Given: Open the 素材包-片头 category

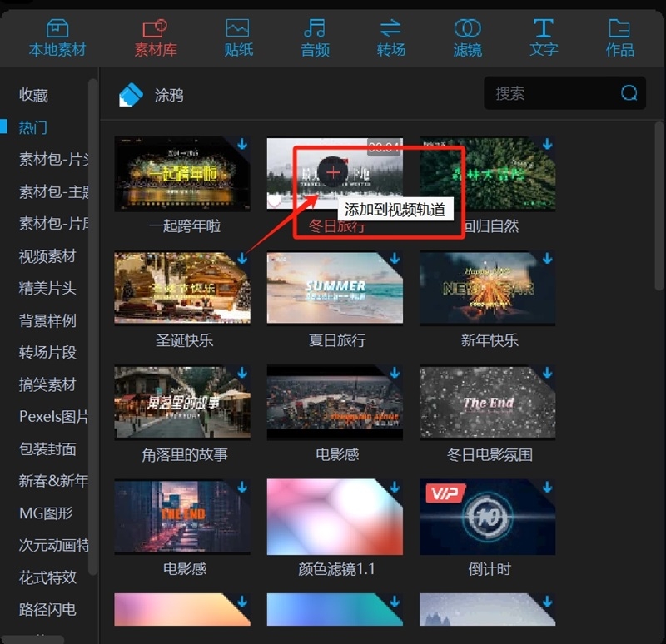Looking at the screenshot, I should coord(54,159).
